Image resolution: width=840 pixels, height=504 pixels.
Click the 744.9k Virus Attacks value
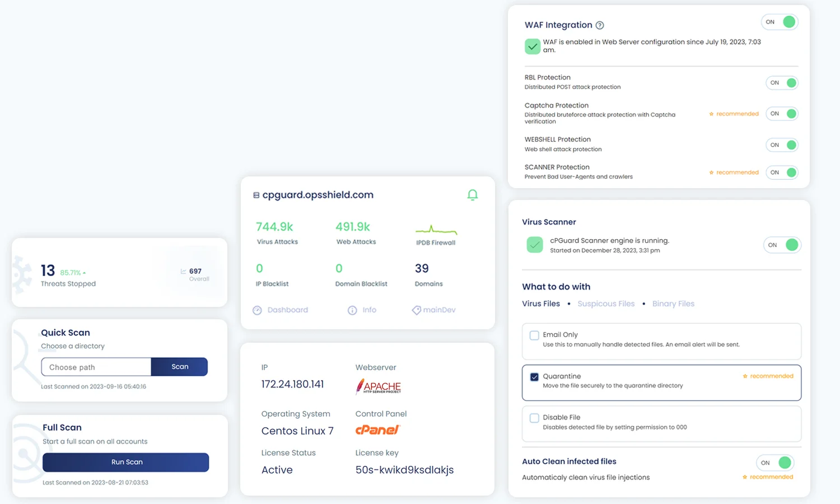coord(274,227)
